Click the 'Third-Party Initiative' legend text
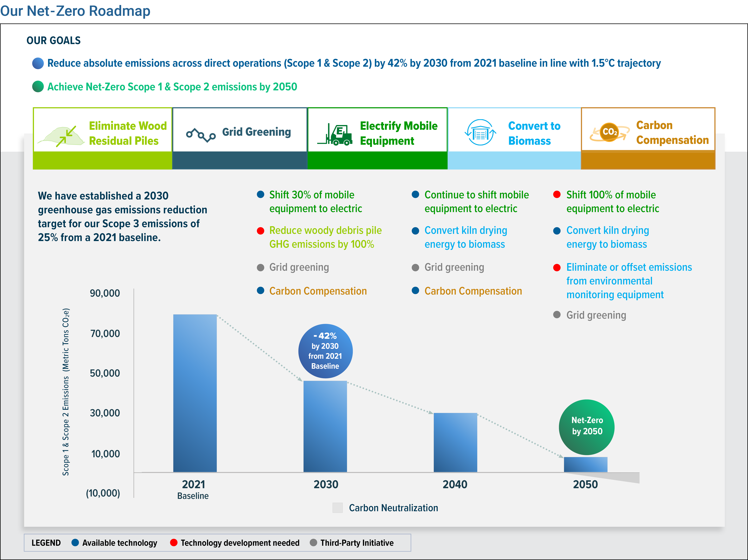Screen dimensions: 748x560 357,543
